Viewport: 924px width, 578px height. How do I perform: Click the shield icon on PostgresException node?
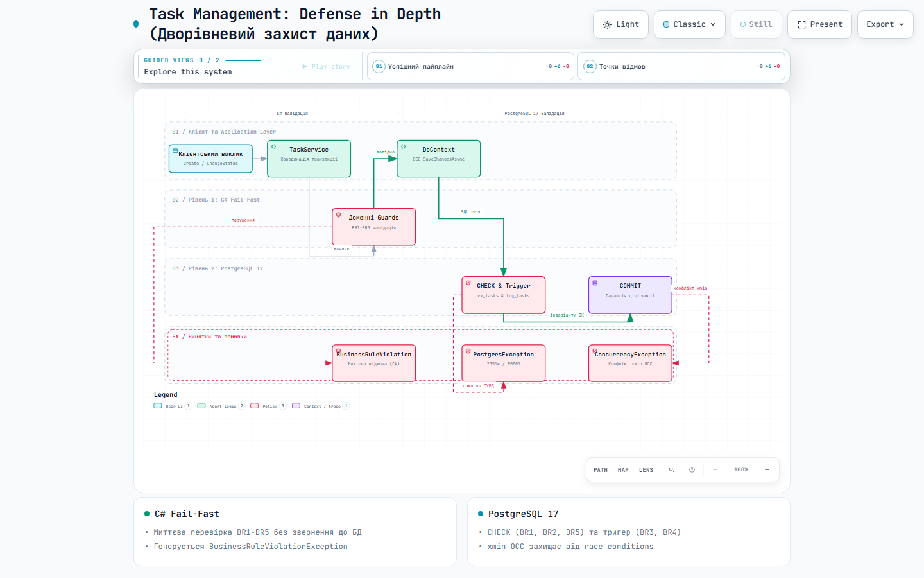(x=468, y=351)
